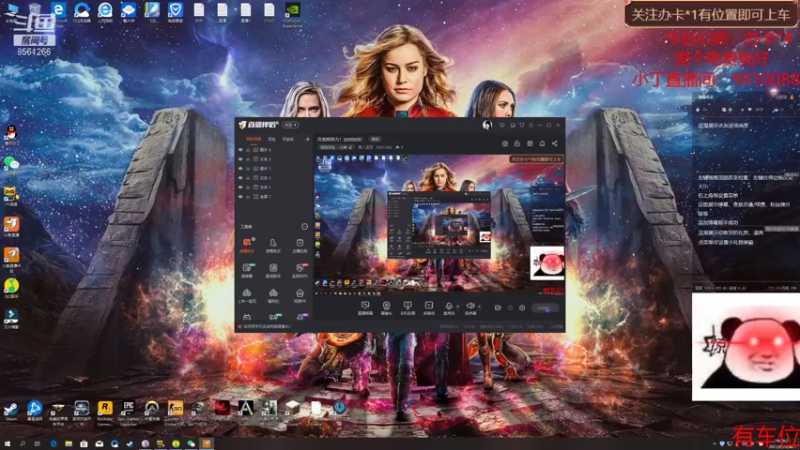Image resolution: width=800 pixels, height=450 pixels.
Task: Click the start streaming pill button
Action: pos(545,308)
